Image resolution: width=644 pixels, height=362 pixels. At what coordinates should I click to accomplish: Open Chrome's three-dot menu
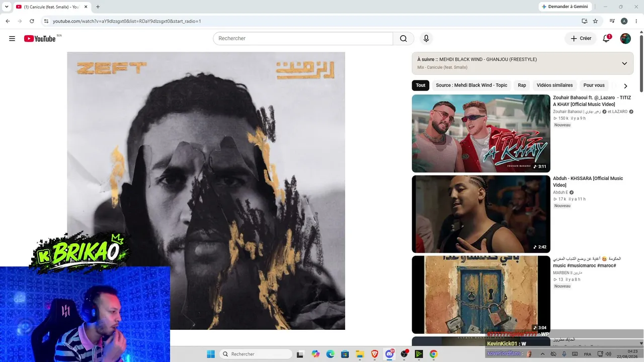tap(635, 21)
